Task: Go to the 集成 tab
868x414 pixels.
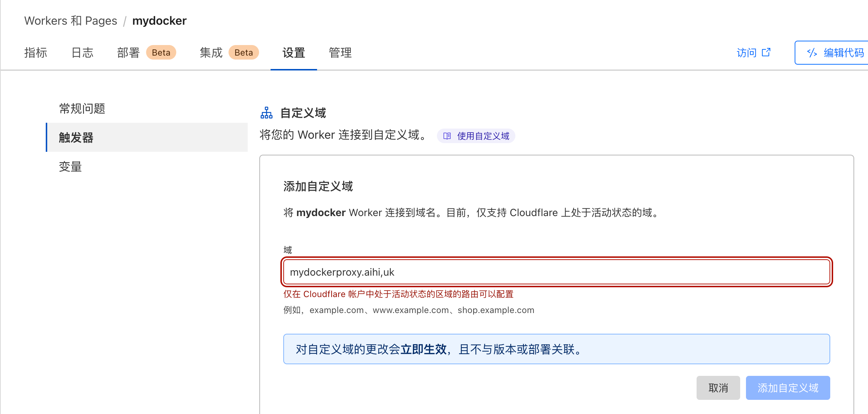Action: [211, 53]
